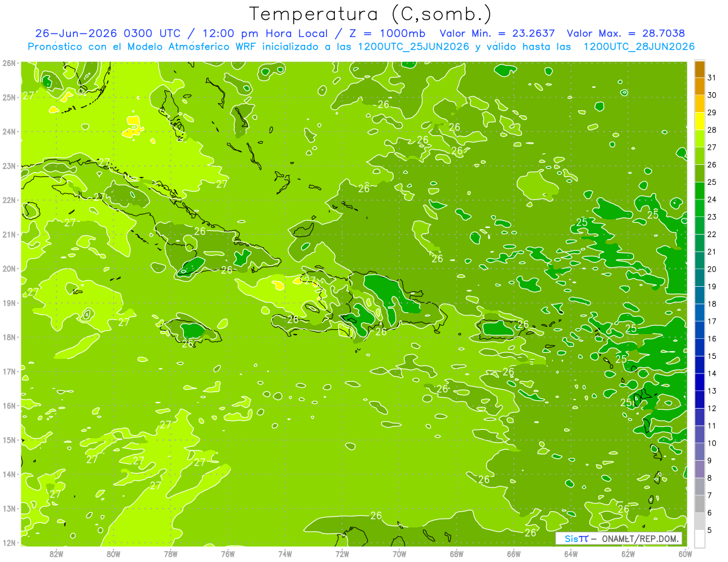The width and height of the screenshot is (728, 562).
Task: Click the legend scale label "29"
Action: (712, 113)
